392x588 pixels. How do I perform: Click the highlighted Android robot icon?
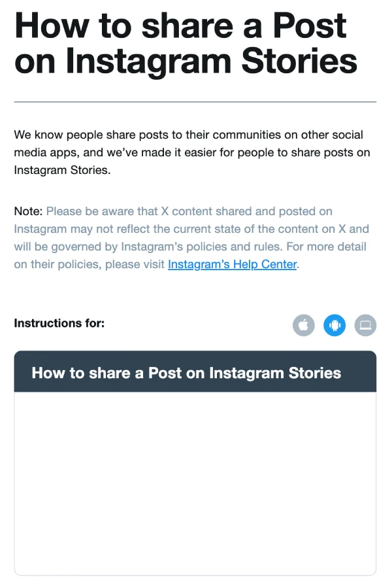[x=335, y=325]
